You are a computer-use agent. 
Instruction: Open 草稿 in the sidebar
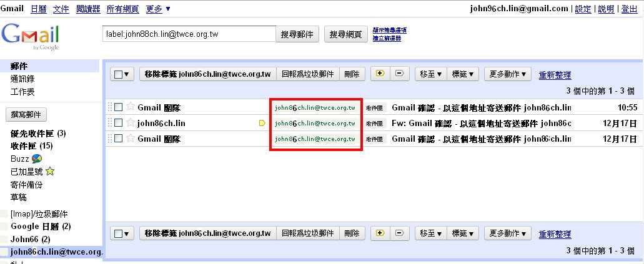click(19, 197)
